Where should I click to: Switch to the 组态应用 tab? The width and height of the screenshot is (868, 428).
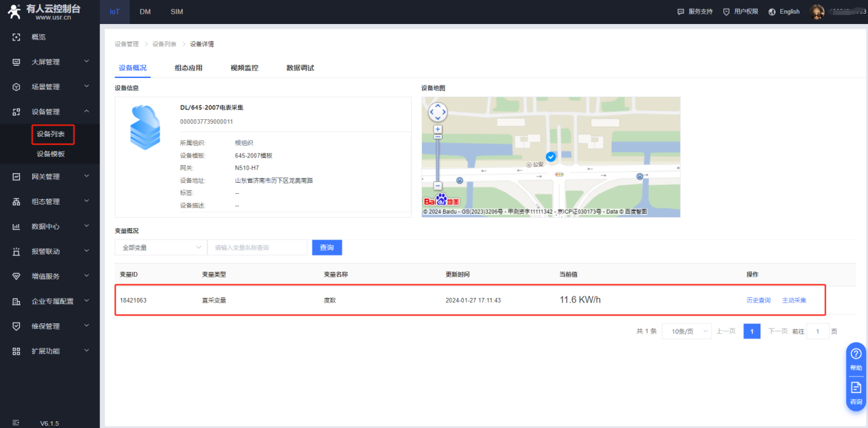(x=188, y=68)
